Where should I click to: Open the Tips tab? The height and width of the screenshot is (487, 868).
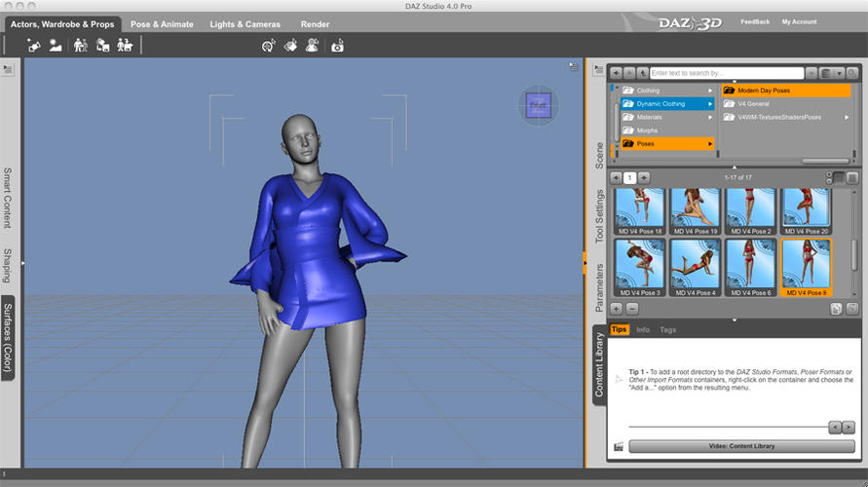pyautogui.click(x=619, y=330)
